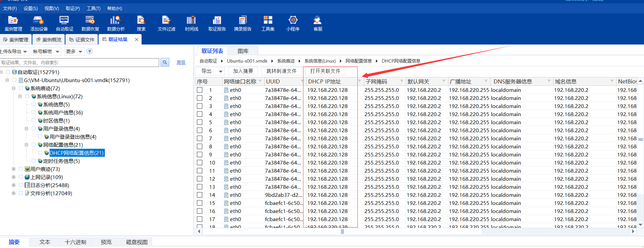Open the 摘录报告 tool
Viewport: 644px width, 248px height.
pos(243,24)
